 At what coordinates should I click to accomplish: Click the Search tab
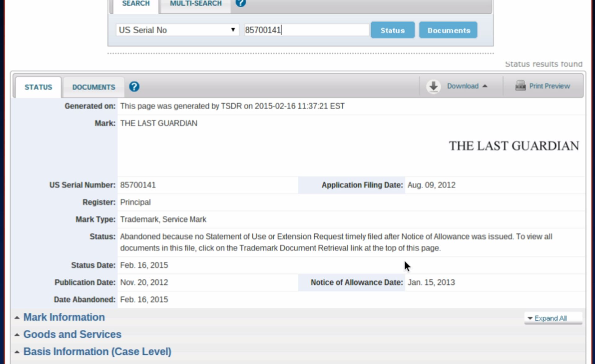point(135,4)
